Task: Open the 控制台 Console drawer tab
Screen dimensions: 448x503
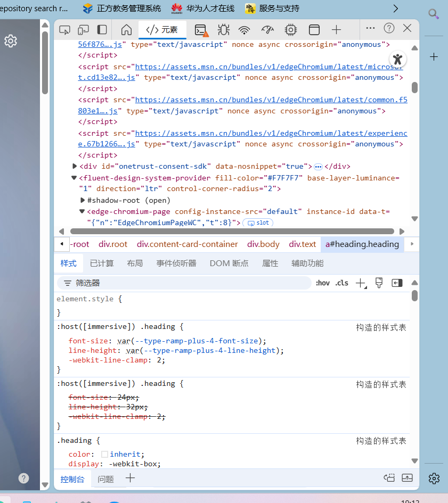Action: click(x=72, y=479)
